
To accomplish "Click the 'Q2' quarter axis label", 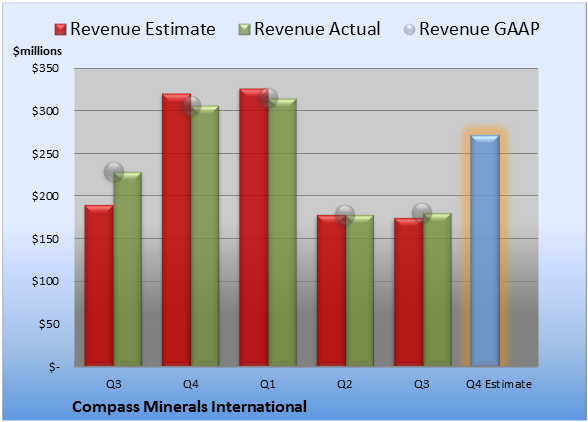I will pyautogui.click(x=345, y=384).
